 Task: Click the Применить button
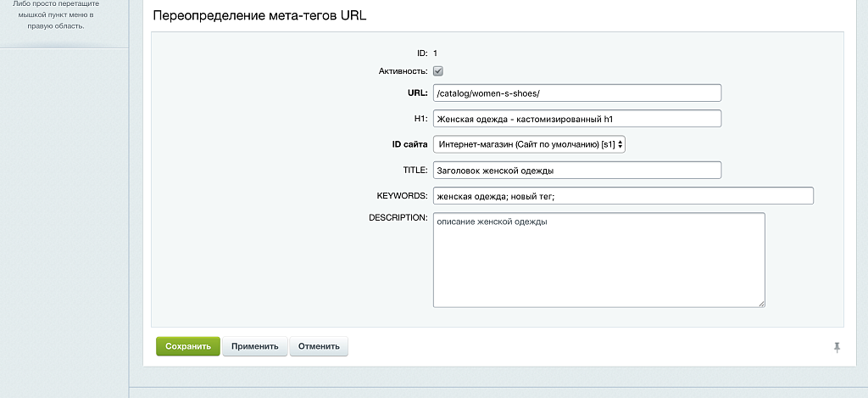point(254,346)
